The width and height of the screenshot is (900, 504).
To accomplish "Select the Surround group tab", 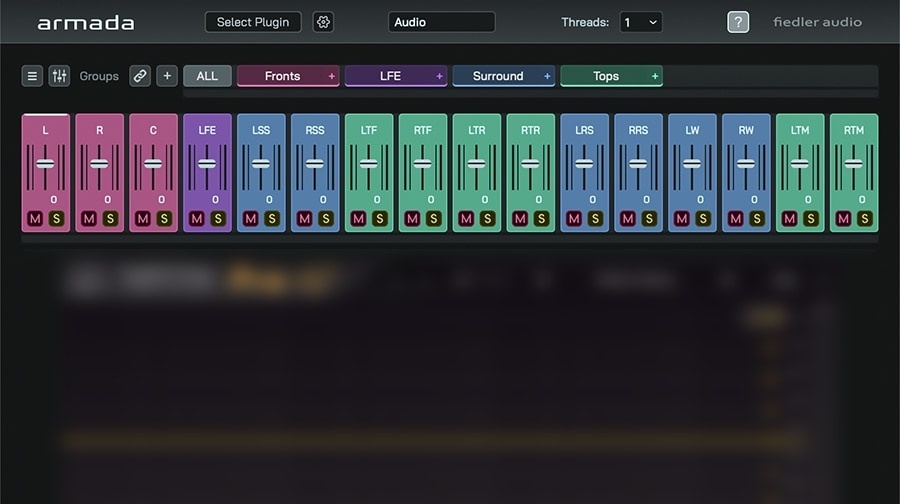I will click(x=497, y=76).
